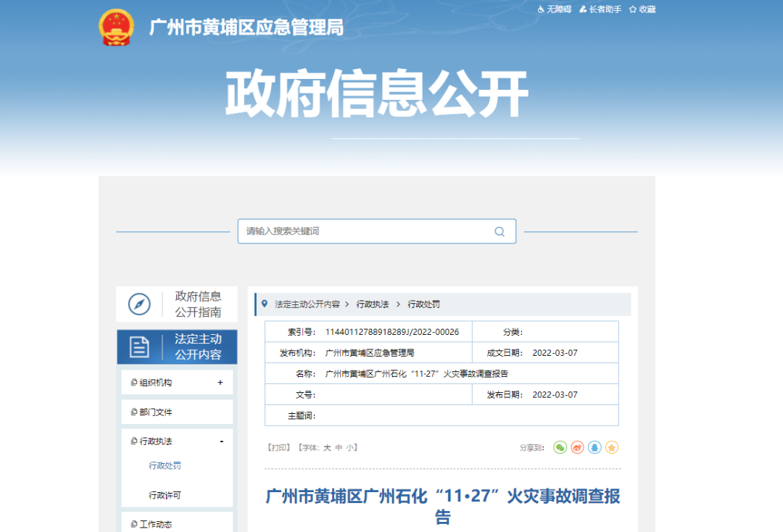Click the 名称 row document name
This screenshot has width=783, height=532.
[416, 374]
